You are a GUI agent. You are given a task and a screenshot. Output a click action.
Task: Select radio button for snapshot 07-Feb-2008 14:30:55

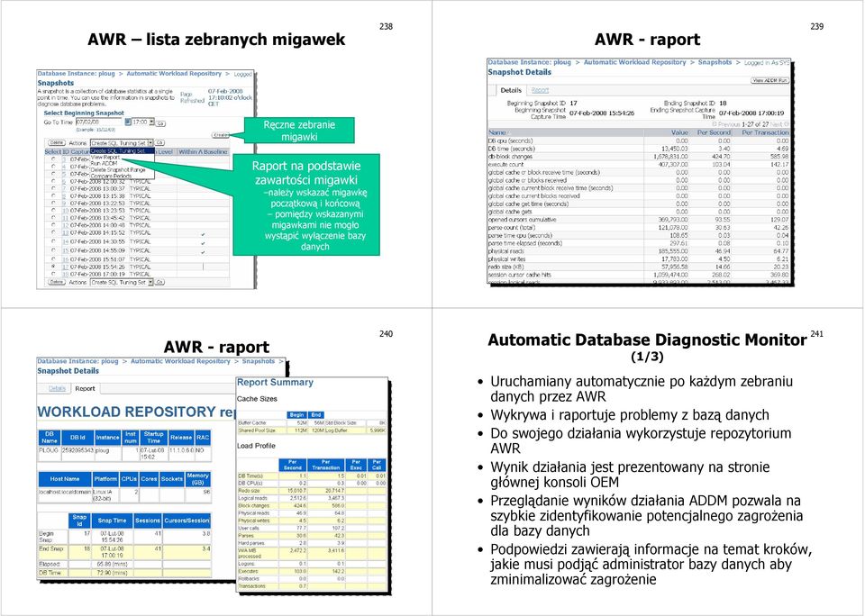click(53, 241)
